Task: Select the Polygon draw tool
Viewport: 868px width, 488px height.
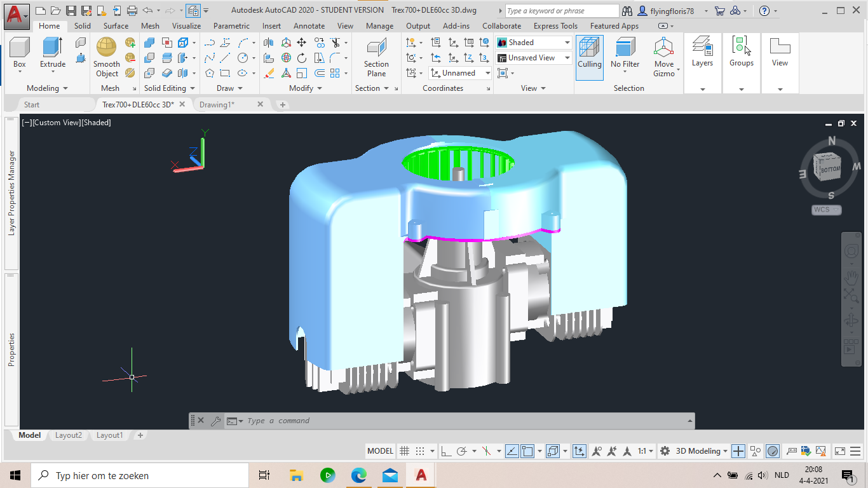Action: [210, 73]
